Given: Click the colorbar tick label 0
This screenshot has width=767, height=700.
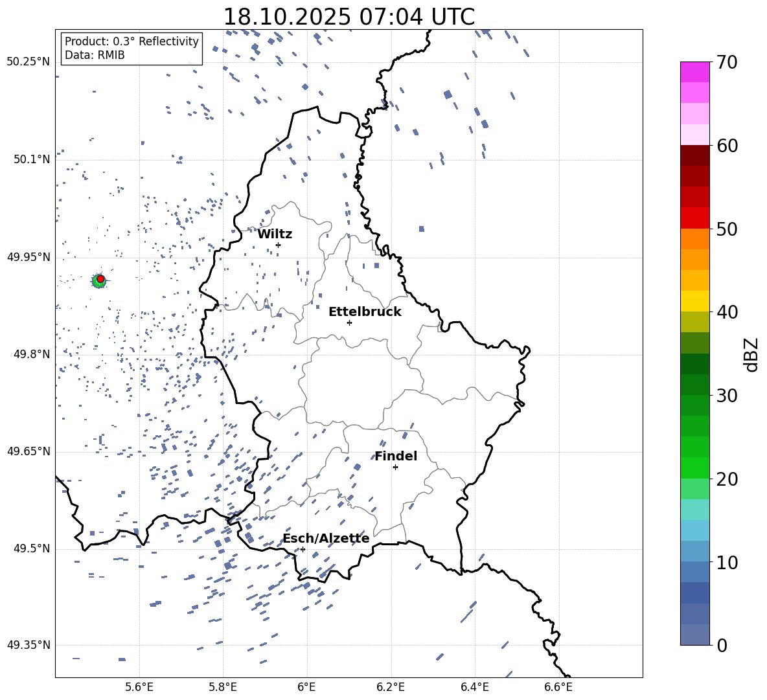Looking at the screenshot, I should click(722, 645).
